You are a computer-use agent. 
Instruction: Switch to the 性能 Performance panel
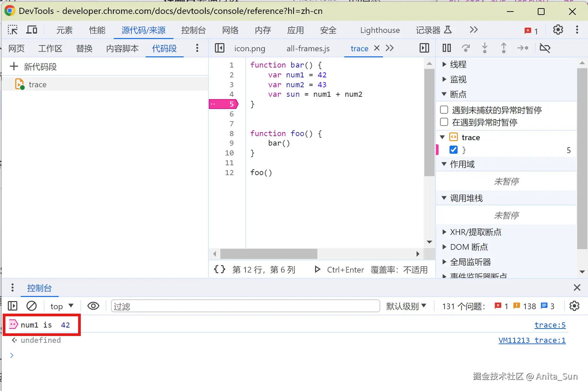(97, 30)
